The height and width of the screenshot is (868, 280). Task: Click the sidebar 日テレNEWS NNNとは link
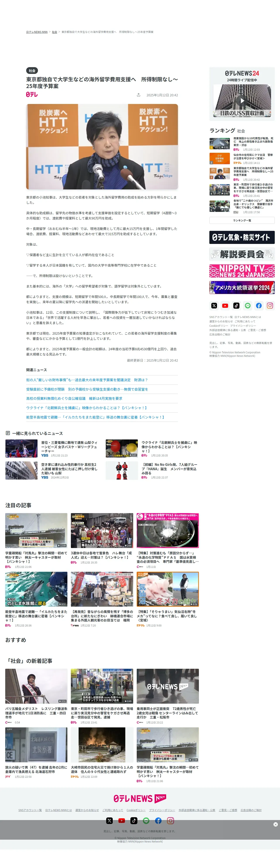coord(248,317)
